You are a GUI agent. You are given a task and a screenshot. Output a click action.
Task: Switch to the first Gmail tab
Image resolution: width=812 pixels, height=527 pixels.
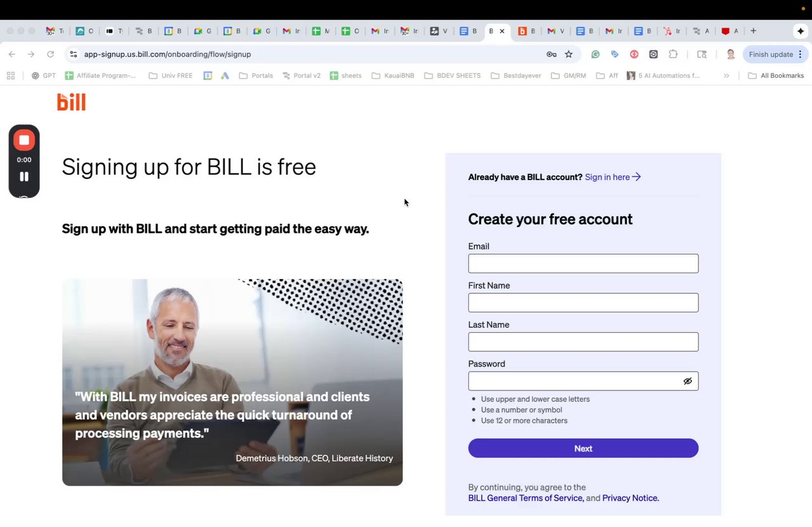coord(55,31)
